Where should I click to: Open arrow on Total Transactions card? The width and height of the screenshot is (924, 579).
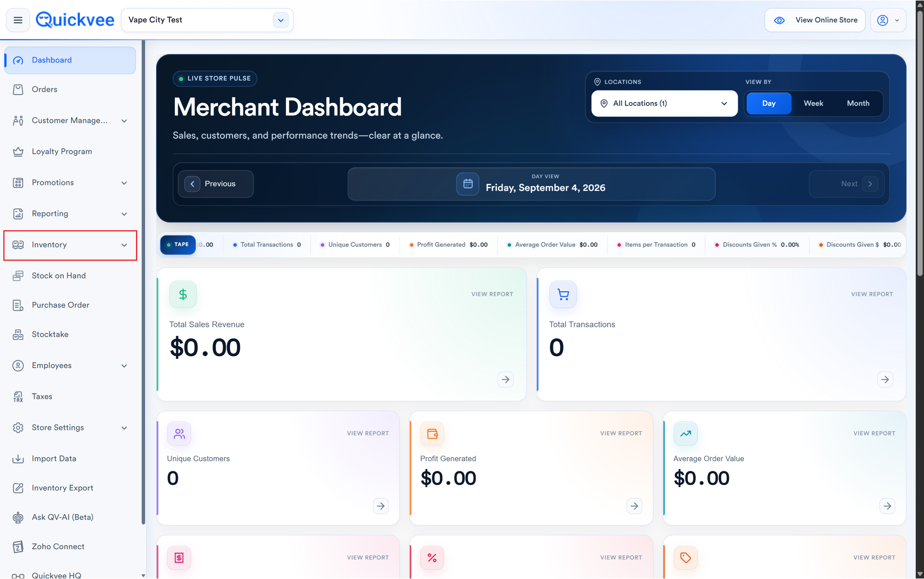coord(885,380)
